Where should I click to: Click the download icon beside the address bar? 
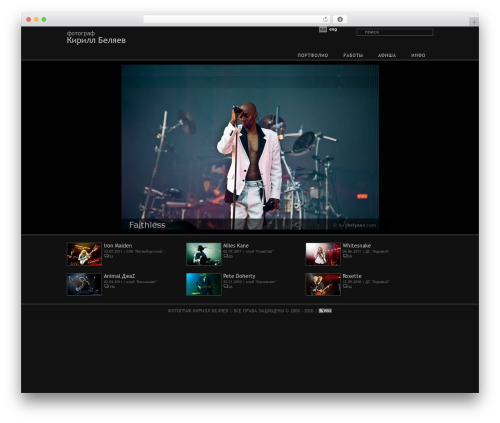click(x=340, y=19)
